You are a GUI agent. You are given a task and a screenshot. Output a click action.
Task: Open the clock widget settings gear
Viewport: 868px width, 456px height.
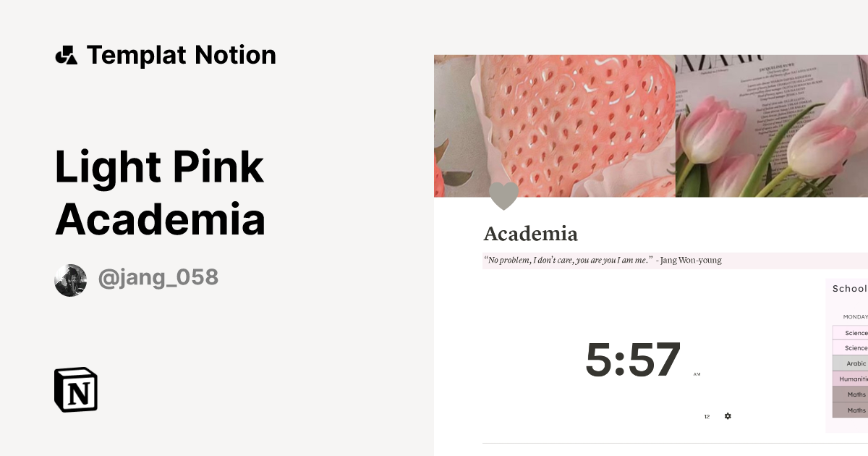727,416
